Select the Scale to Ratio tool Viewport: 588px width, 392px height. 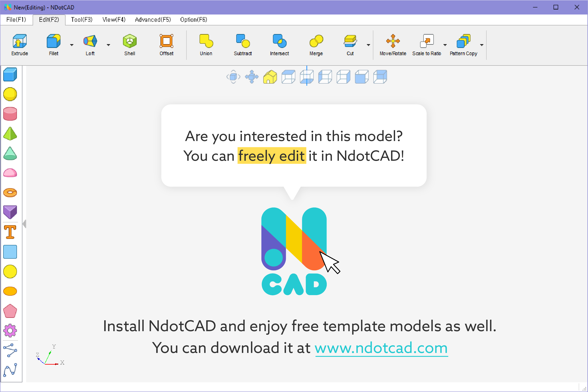pos(427,45)
